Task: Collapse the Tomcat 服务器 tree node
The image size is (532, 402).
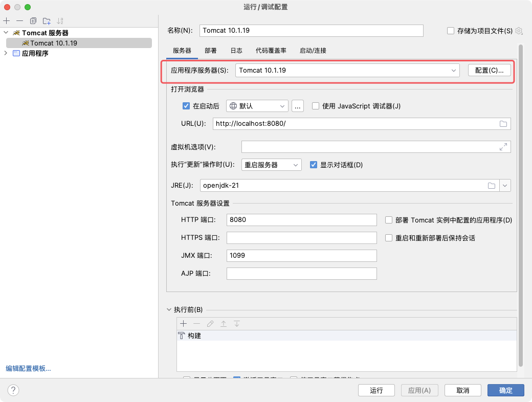Action: click(x=6, y=33)
